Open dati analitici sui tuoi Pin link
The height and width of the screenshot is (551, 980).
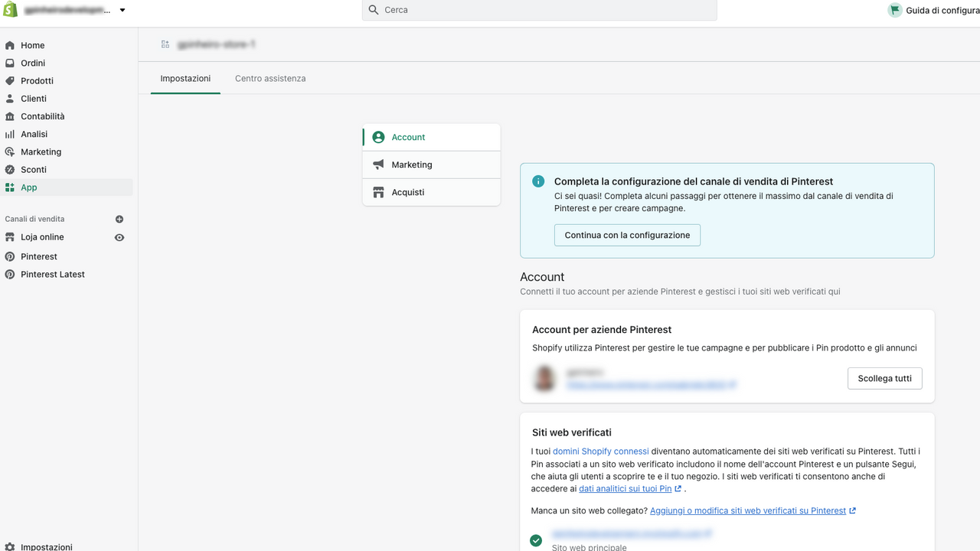[625, 488]
